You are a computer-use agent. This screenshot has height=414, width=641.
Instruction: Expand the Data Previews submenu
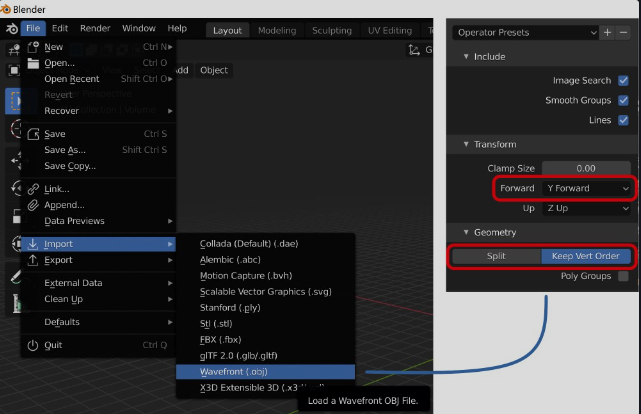(99, 221)
